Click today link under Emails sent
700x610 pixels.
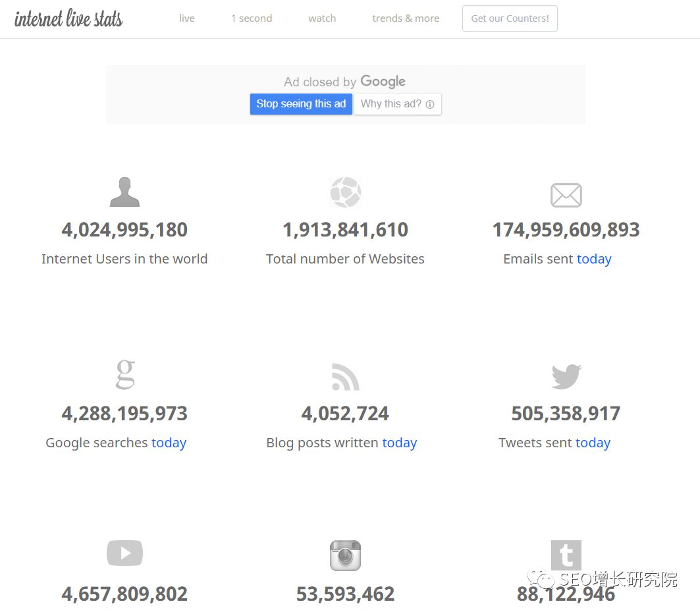(x=594, y=259)
